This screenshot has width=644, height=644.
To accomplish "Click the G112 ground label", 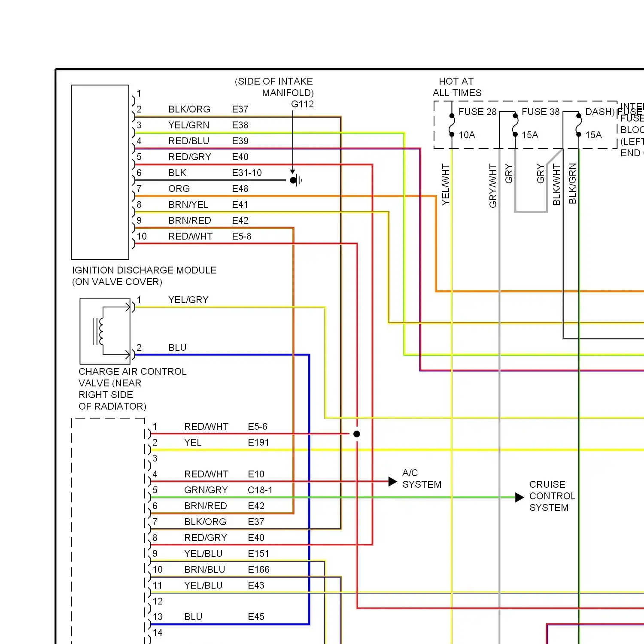I will pyautogui.click(x=302, y=104).
